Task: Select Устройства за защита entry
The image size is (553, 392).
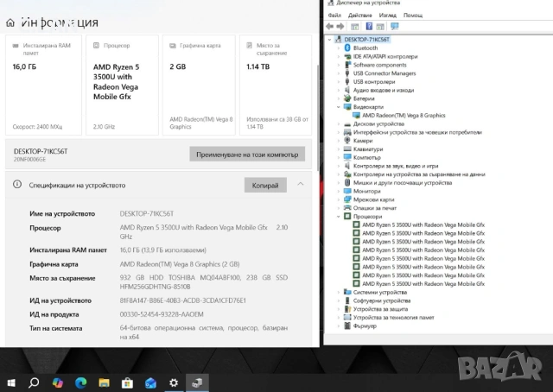Action: point(380,309)
